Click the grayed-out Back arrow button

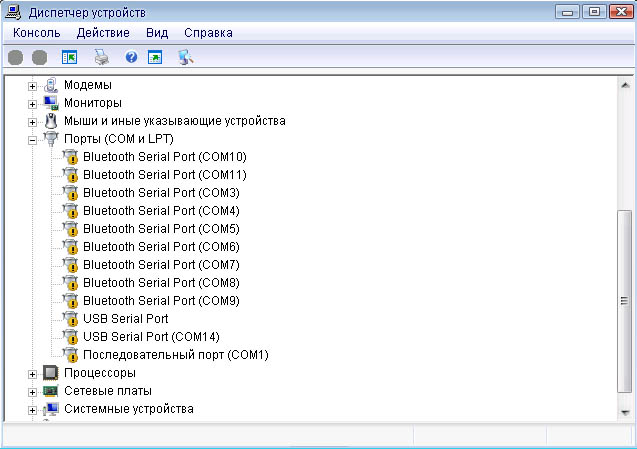click(x=15, y=58)
